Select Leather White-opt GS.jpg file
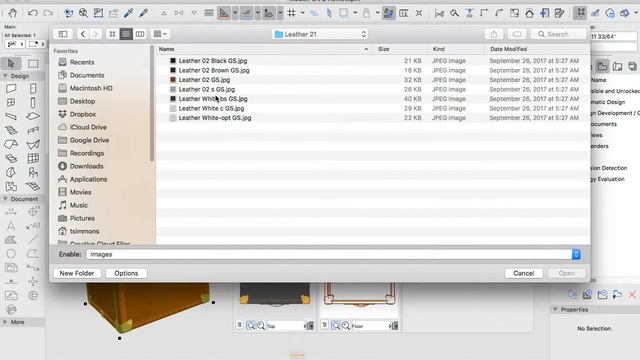Screen dimensions: 640x360 click(x=373, y=118)
